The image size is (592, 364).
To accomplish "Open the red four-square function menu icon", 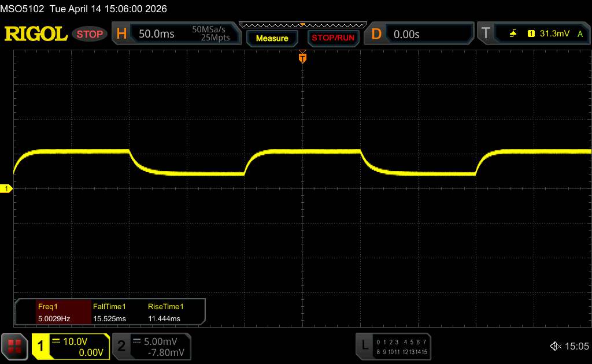I will coord(14,346).
